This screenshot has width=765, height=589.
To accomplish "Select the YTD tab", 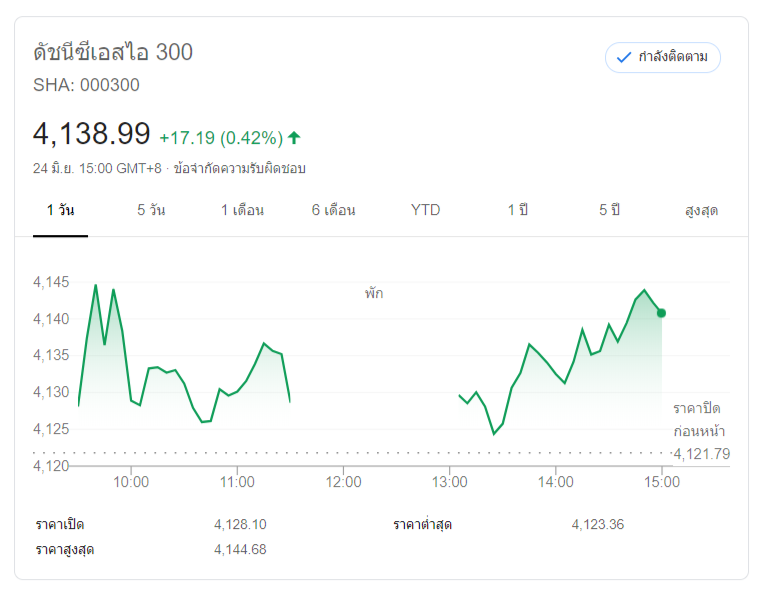I will [x=425, y=210].
